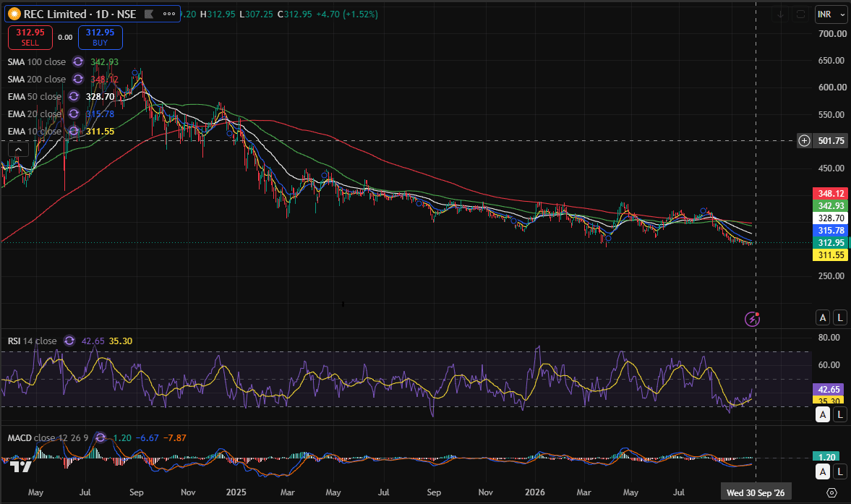Collapse the indicator legend with chevron button
The width and height of the screenshot is (851, 504).
click(18, 150)
